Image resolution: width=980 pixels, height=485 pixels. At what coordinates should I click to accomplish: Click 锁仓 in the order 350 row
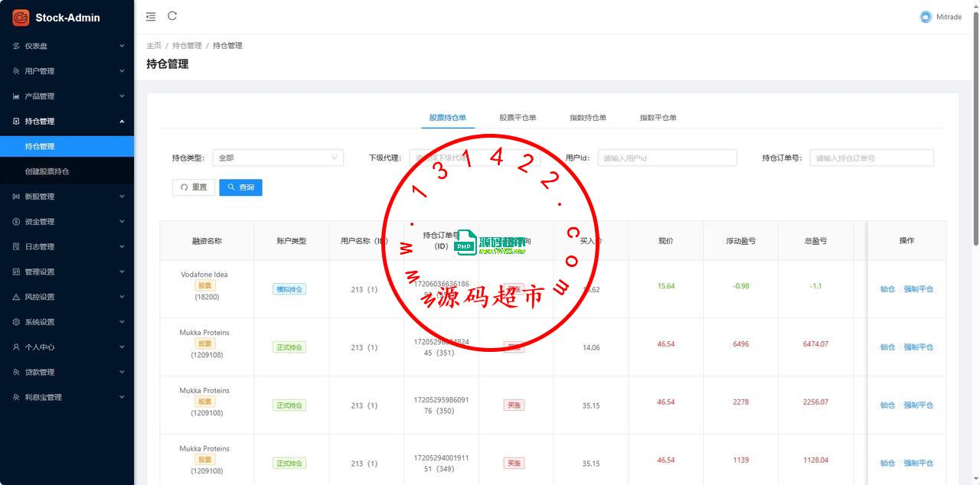(x=887, y=405)
